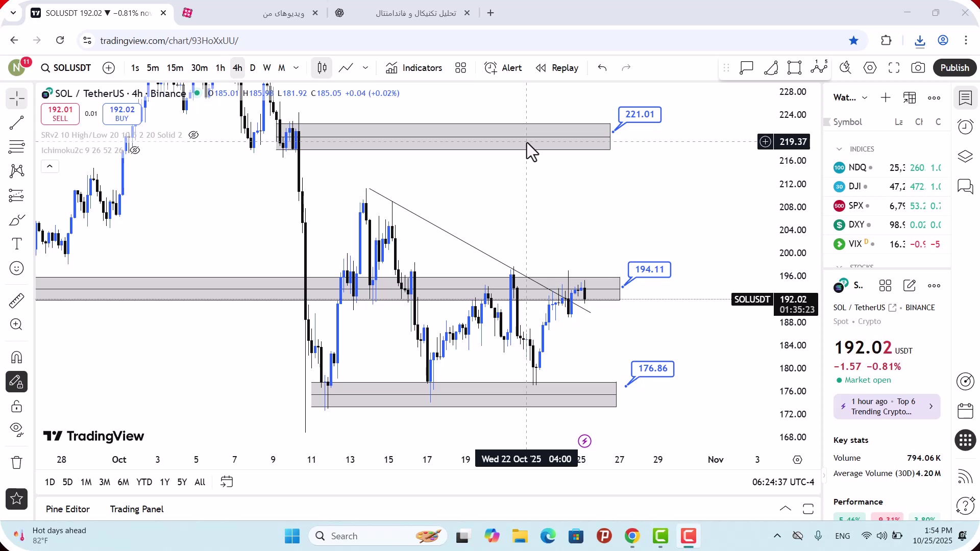Undo the last chart action
980x551 pixels.
point(602,68)
